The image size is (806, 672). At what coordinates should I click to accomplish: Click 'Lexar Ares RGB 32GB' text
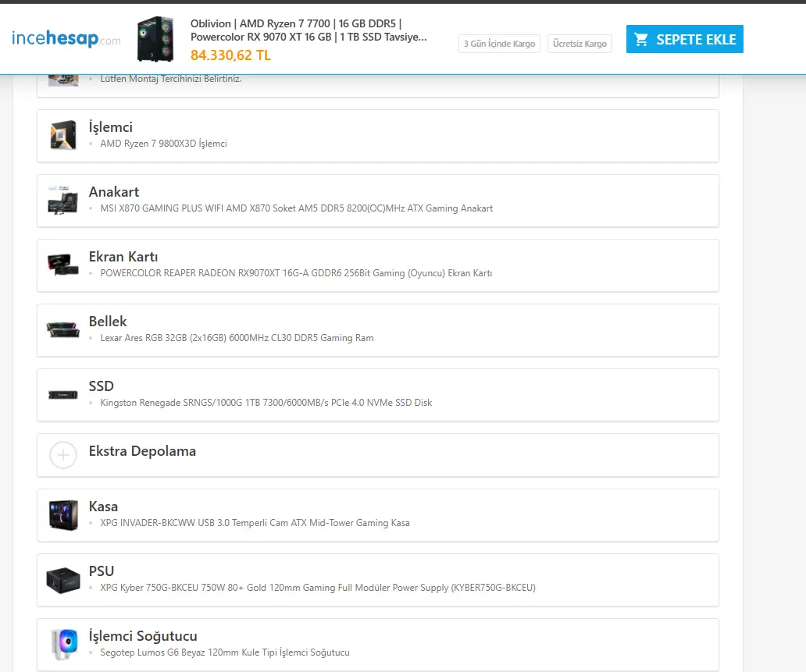pos(237,337)
